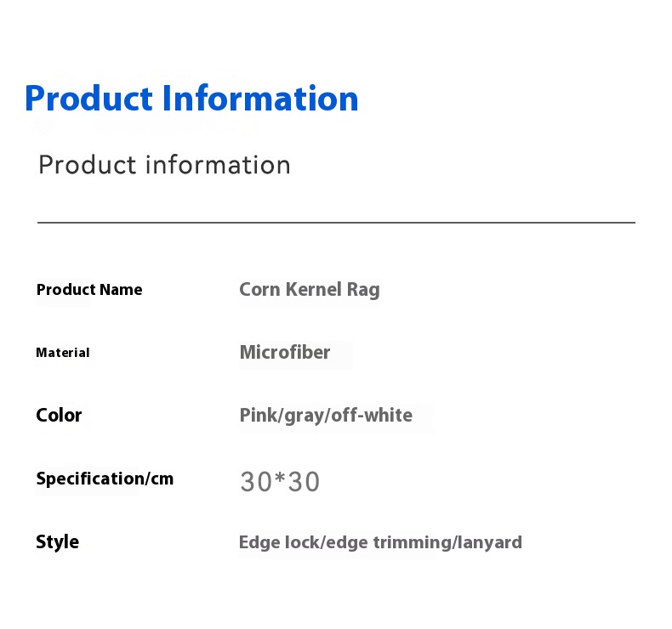Select the "Specification/cm" label
672x629 pixels.
105,479
